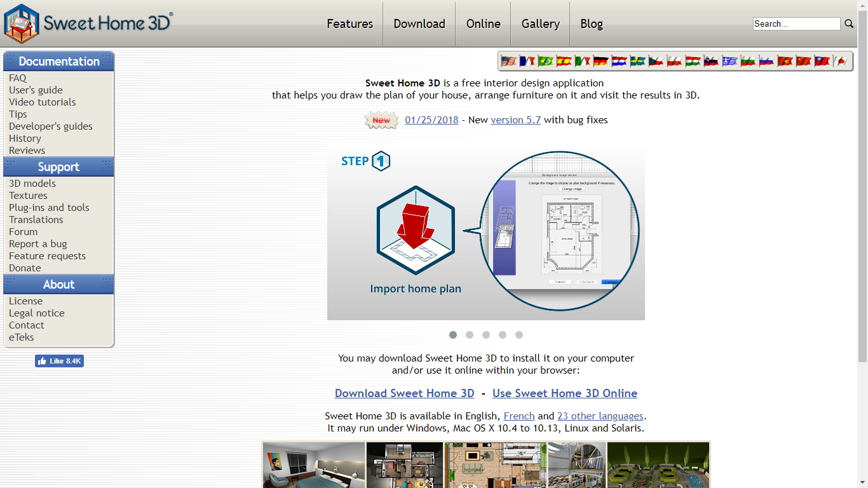Select the Chinese flag language icon
868x488 pixels.
pyautogui.click(x=803, y=62)
